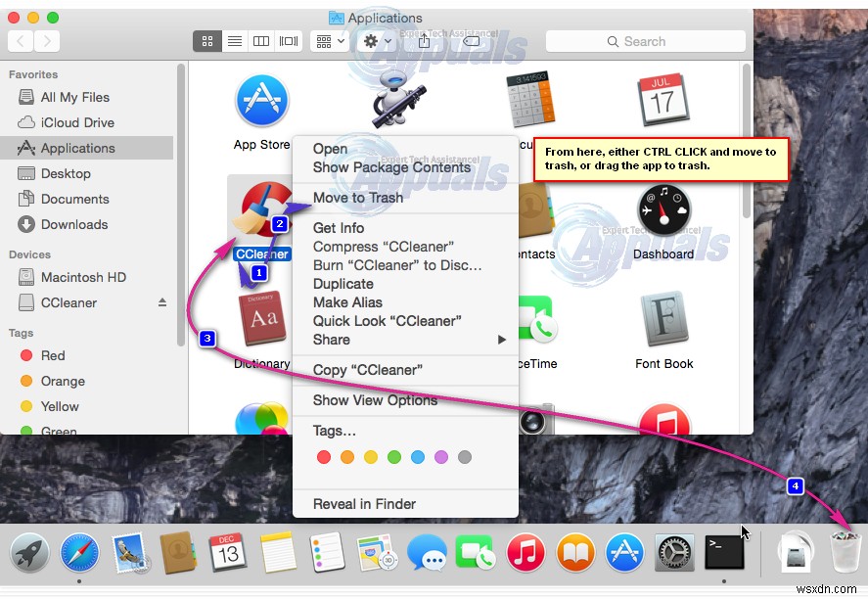The width and height of the screenshot is (868, 599).
Task: Open the Messages app in the Dock
Action: (x=428, y=553)
